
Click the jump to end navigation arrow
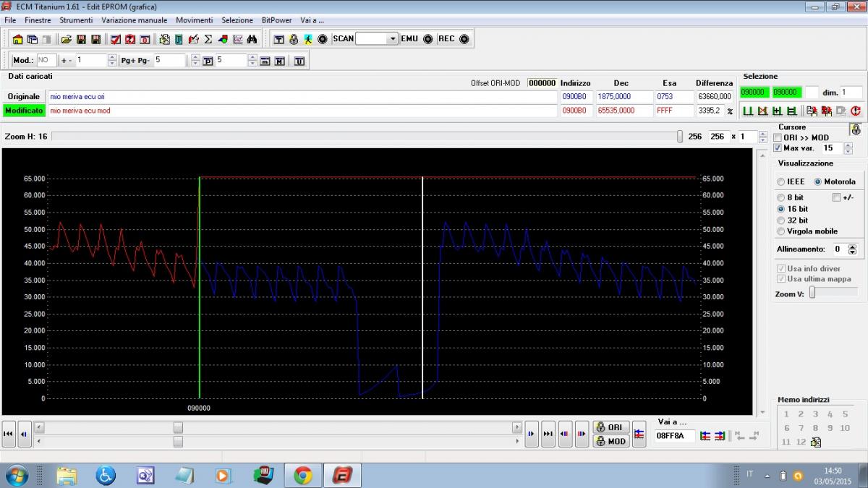(x=548, y=434)
